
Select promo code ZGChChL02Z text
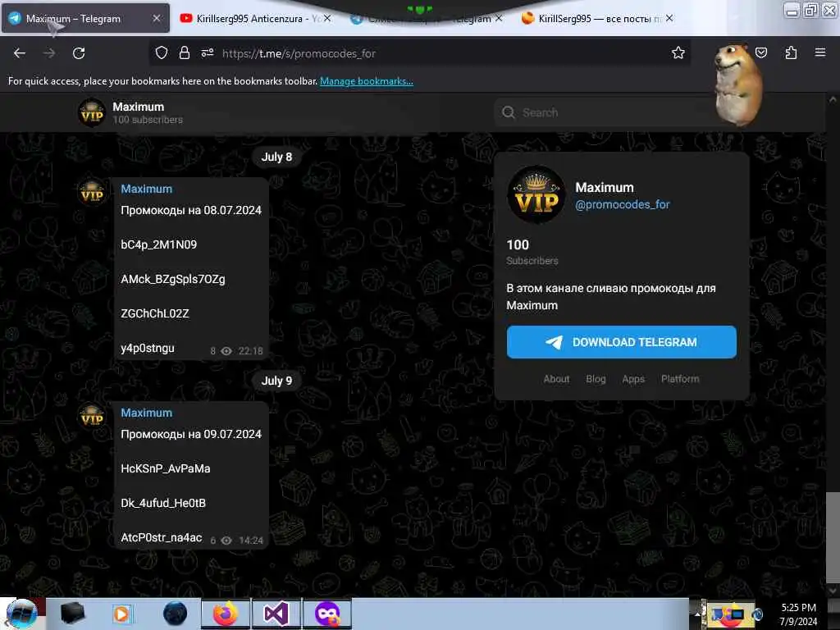click(x=155, y=313)
